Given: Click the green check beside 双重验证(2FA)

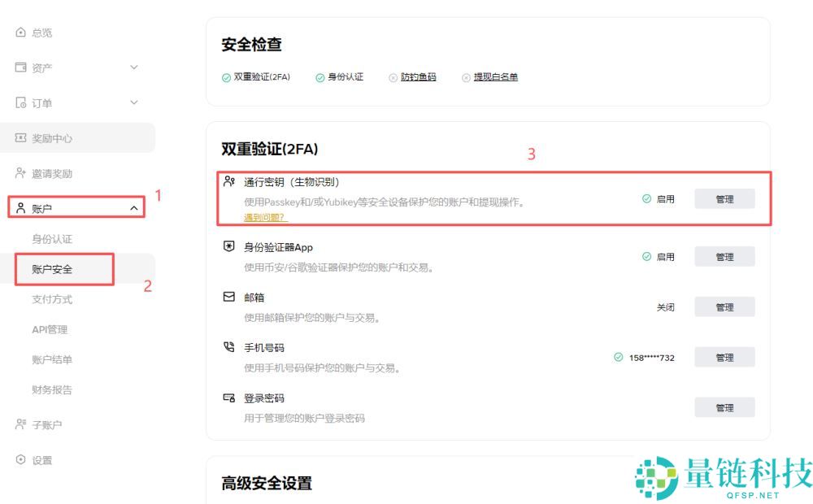Looking at the screenshot, I should click(x=225, y=77).
